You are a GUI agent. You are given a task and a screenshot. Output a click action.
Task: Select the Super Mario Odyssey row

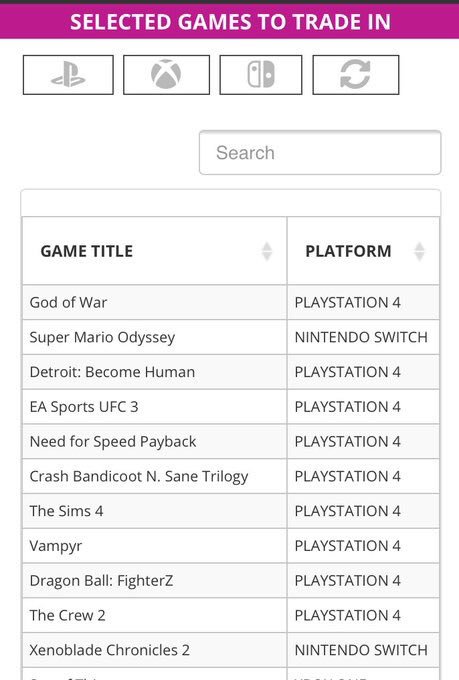(x=231, y=337)
